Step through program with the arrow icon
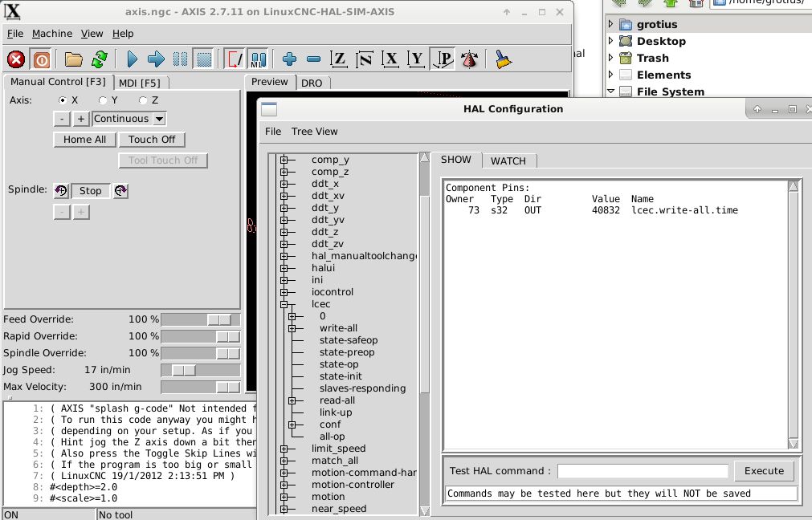The image size is (812, 520). [x=155, y=59]
